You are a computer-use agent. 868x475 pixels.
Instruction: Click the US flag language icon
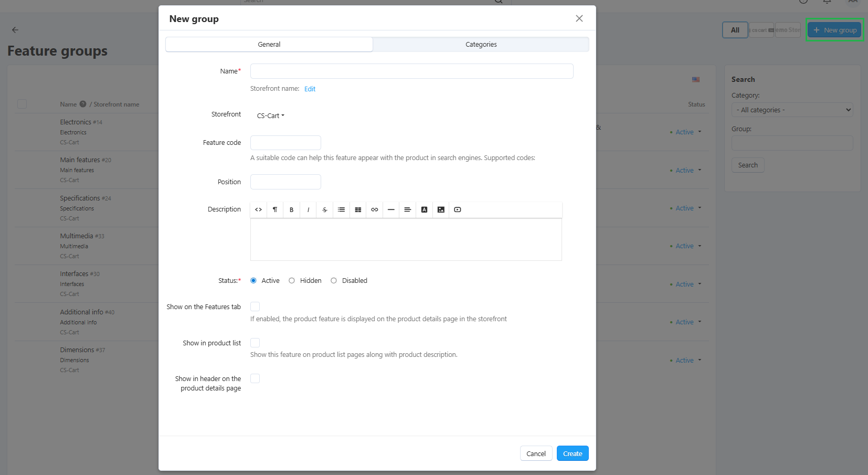[x=696, y=80]
